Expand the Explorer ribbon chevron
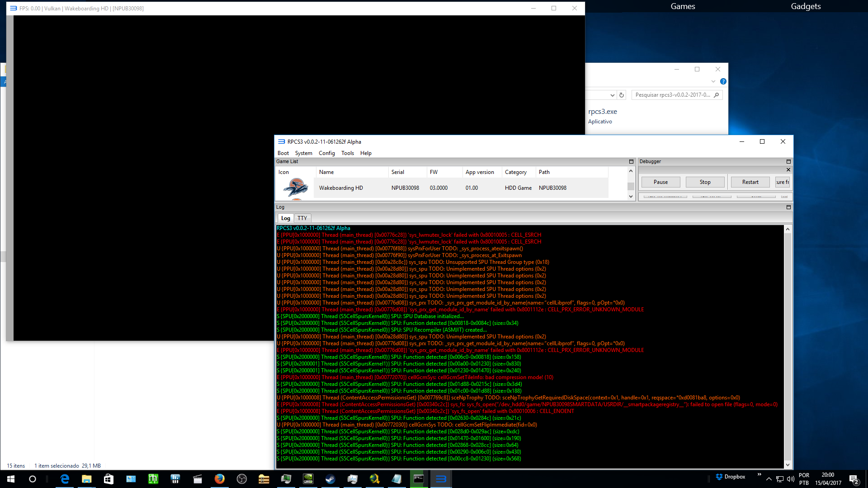The image size is (868, 488). pyautogui.click(x=713, y=81)
